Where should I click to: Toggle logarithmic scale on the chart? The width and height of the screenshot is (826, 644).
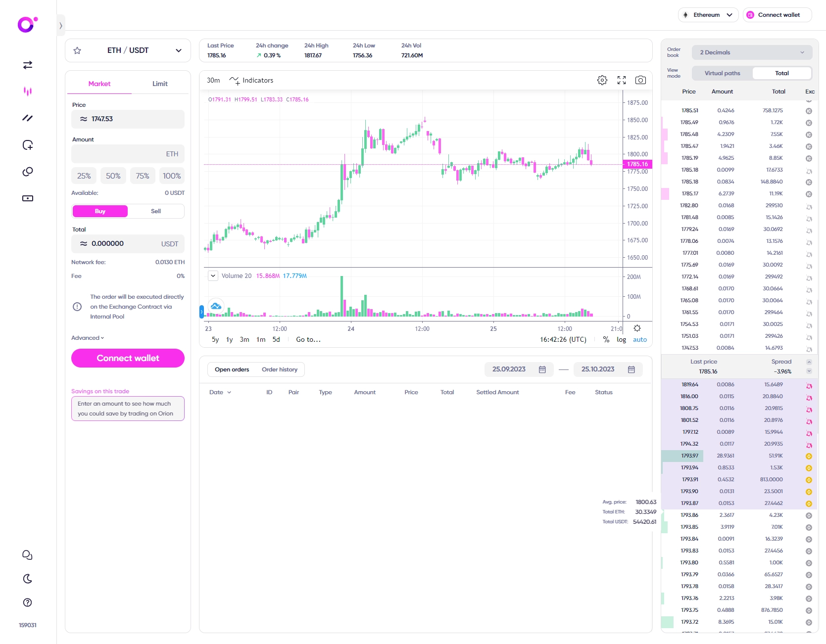click(x=621, y=340)
